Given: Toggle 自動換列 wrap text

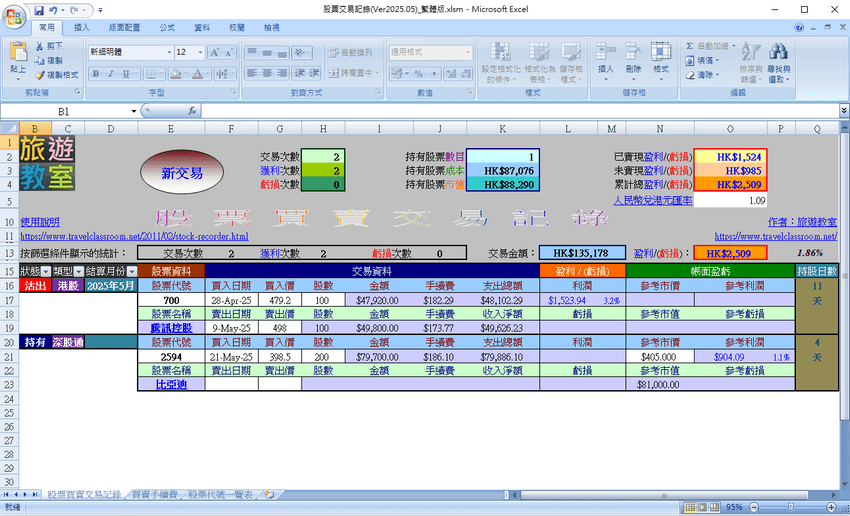Looking at the screenshot, I should click(350, 53).
